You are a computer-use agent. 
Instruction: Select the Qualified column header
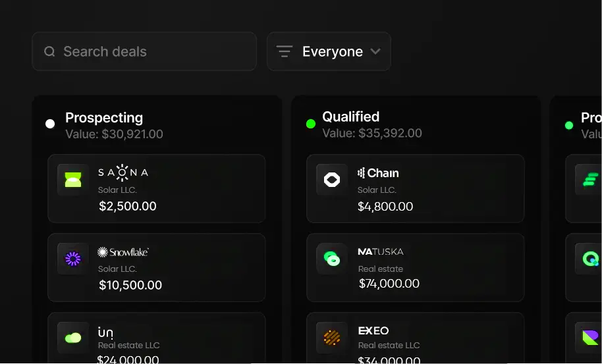[350, 117]
